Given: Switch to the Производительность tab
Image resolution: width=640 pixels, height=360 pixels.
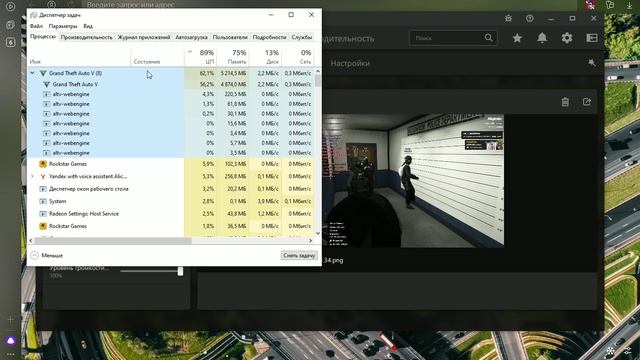Looking at the screenshot, I should tap(87, 37).
